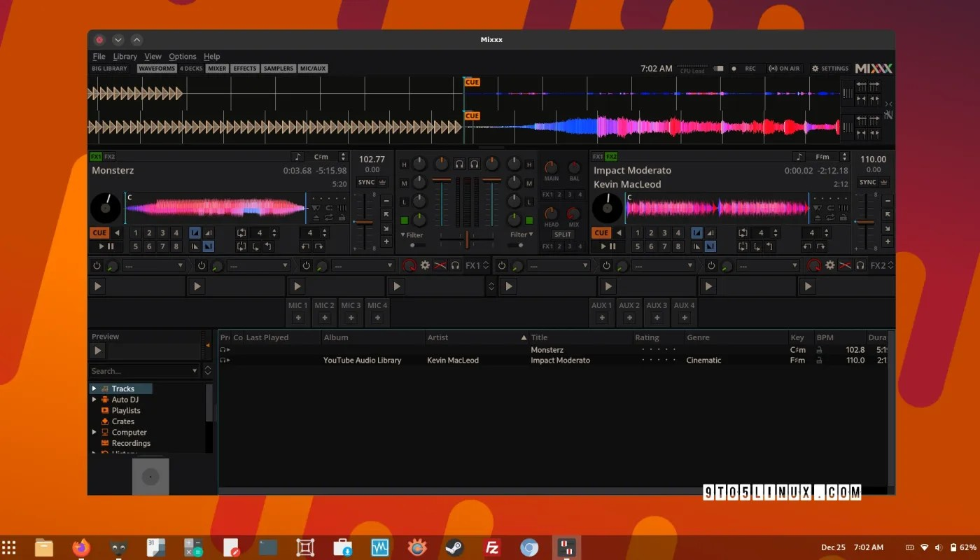Open the Options menu

click(x=182, y=56)
